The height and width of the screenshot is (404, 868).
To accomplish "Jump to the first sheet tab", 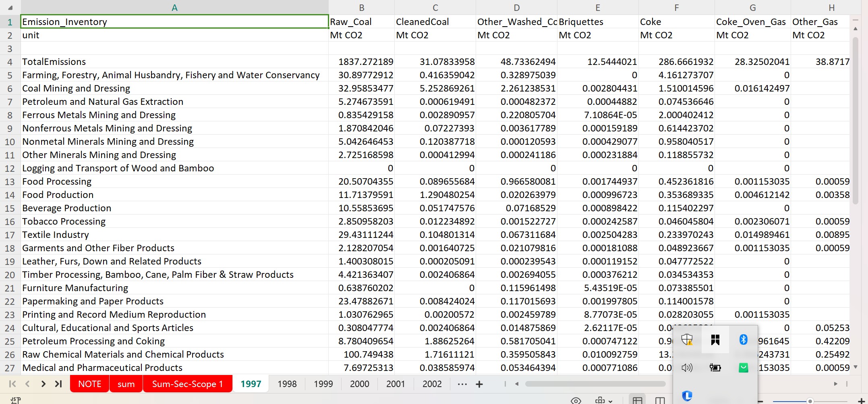I will (x=12, y=384).
